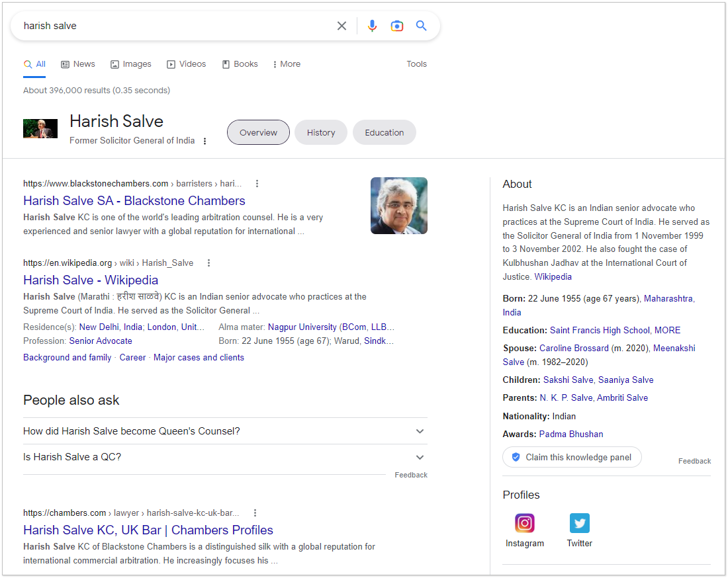Open the Nagpur University link
This screenshot has height=578, width=728.
coord(302,327)
